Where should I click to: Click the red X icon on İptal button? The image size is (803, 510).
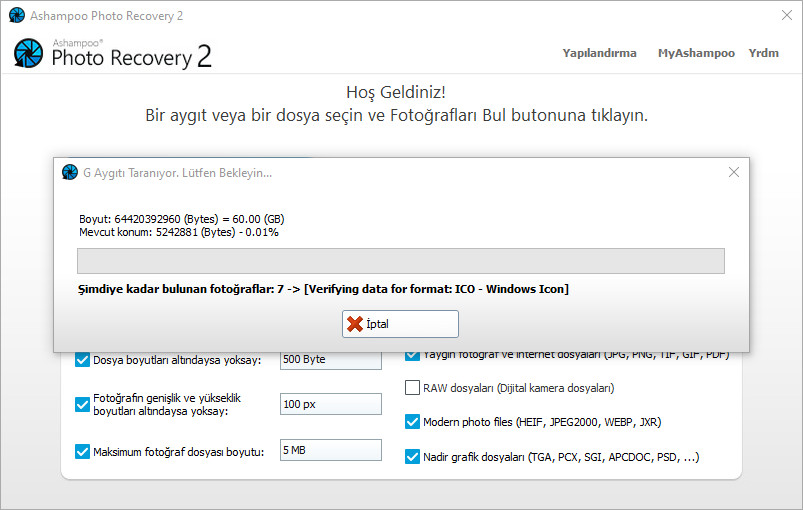click(354, 324)
